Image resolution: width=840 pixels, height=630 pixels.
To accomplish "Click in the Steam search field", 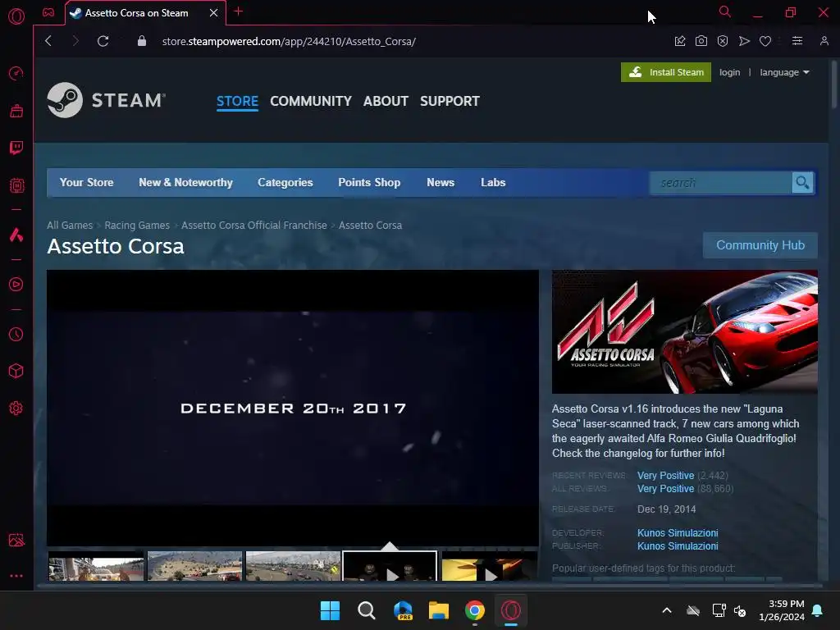I will 720,183.
